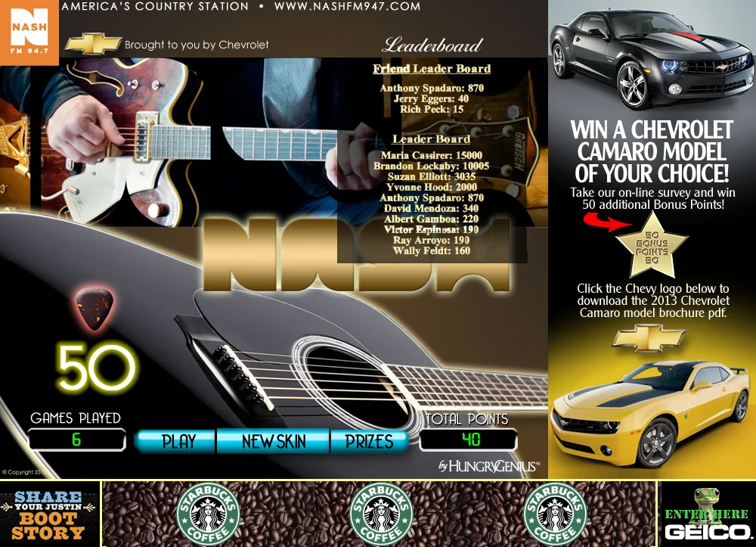The height and width of the screenshot is (547, 756).
Task: Click 'Click the Chevy logo below' instruction text
Action: pyautogui.click(x=653, y=300)
